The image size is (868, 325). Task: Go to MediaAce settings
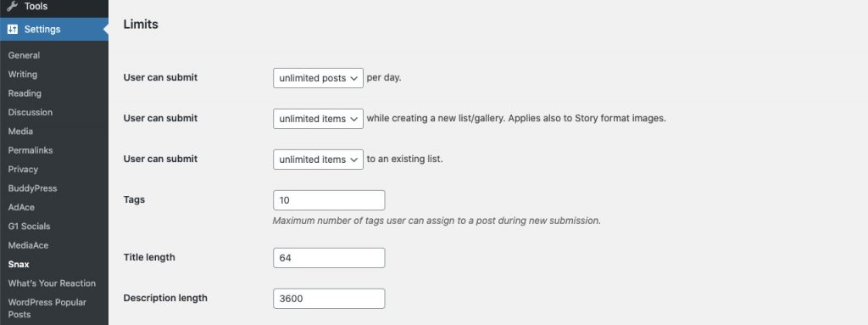[x=28, y=245]
